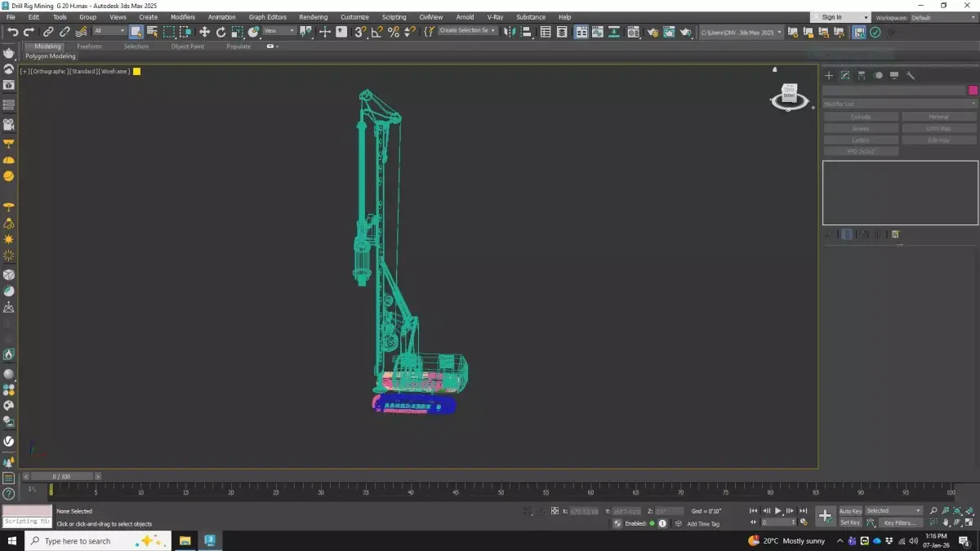Switch to the Freeform ribbon tab

(89, 47)
